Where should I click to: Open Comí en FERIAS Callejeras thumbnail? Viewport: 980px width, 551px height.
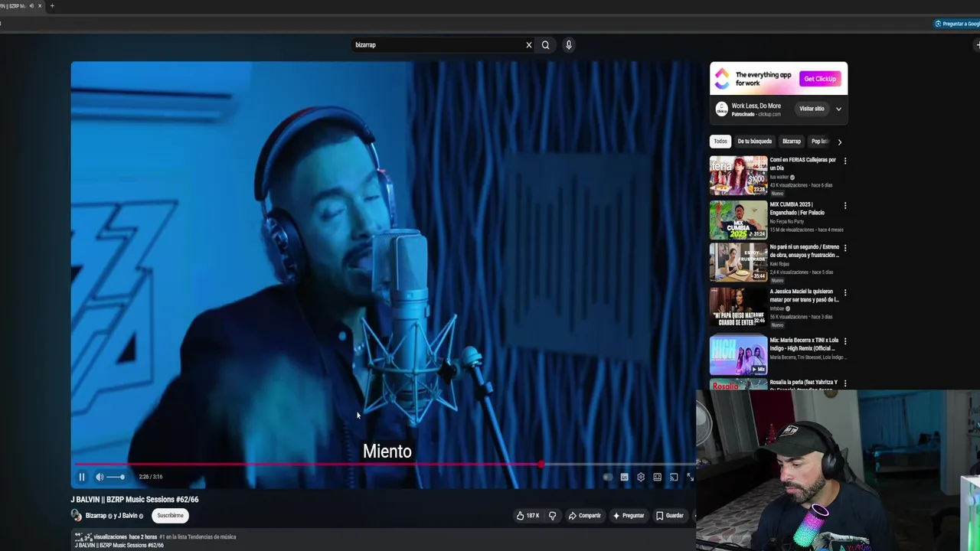(x=738, y=175)
